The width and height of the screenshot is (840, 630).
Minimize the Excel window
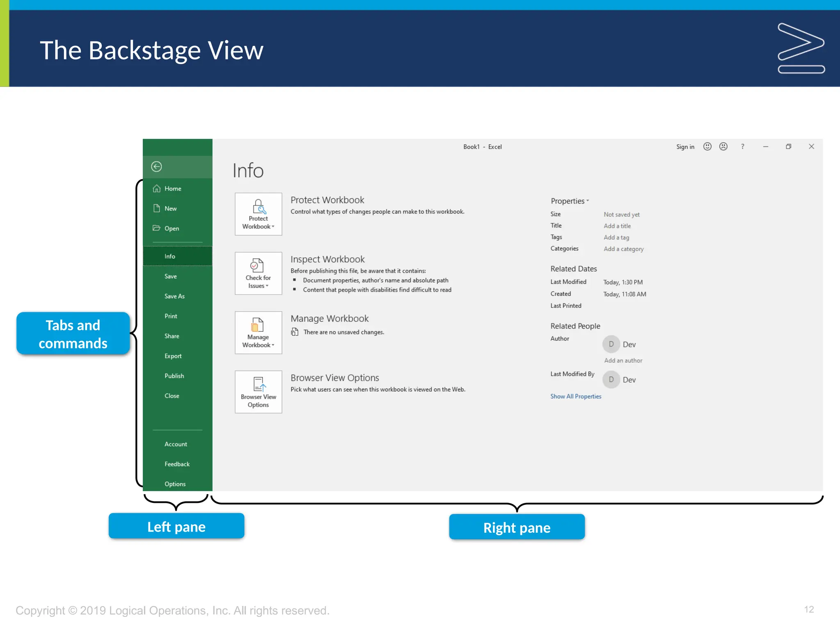coord(765,146)
